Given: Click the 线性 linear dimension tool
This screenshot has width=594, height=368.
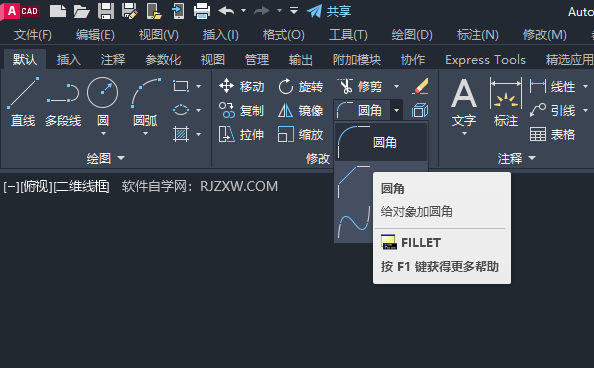Looking at the screenshot, I should coord(552,86).
